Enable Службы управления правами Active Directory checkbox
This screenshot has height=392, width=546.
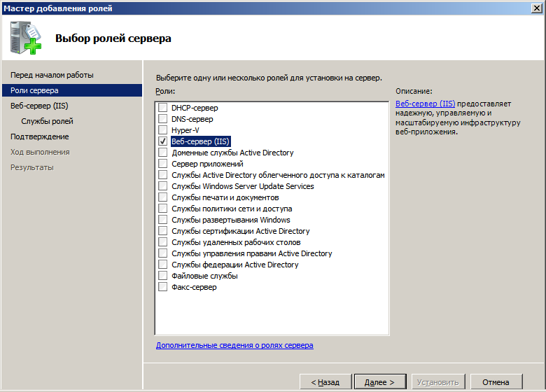point(162,253)
